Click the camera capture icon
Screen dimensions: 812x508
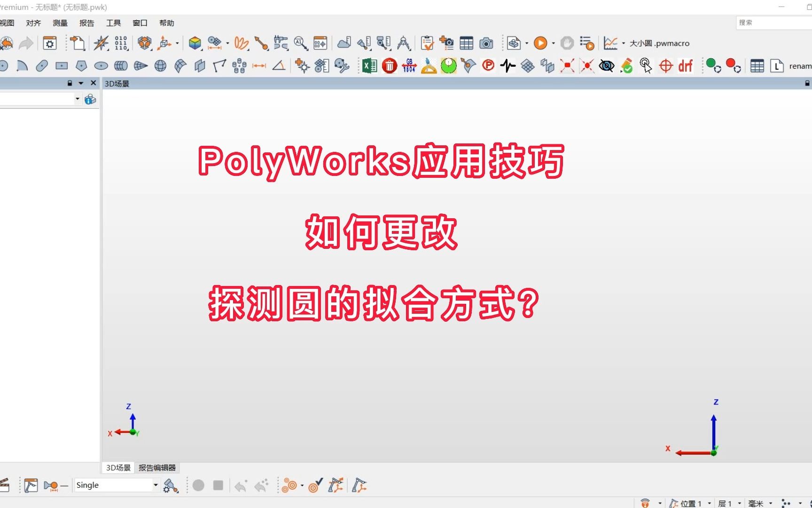click(486, 43)
